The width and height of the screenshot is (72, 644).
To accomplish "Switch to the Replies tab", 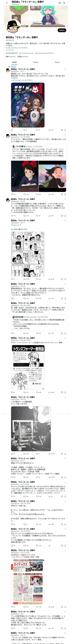I will (x=36, y=62).
